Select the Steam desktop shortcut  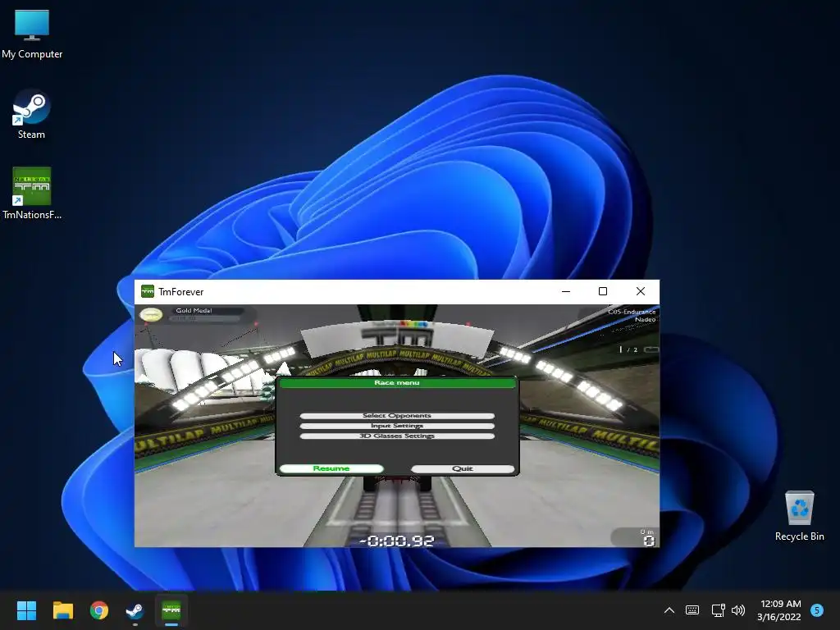tap(32, 115)
